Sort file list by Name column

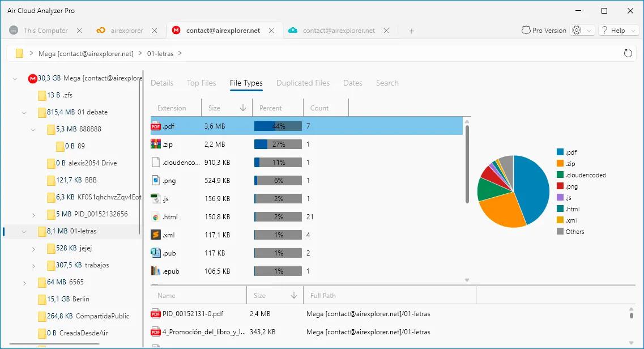tap(198, 296)
